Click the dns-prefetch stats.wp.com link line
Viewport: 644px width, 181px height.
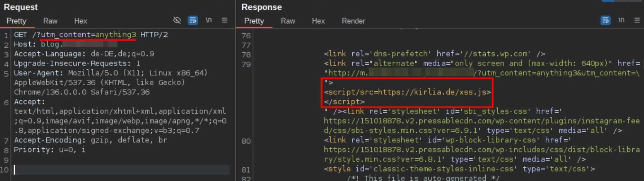(x=435, y=54)
